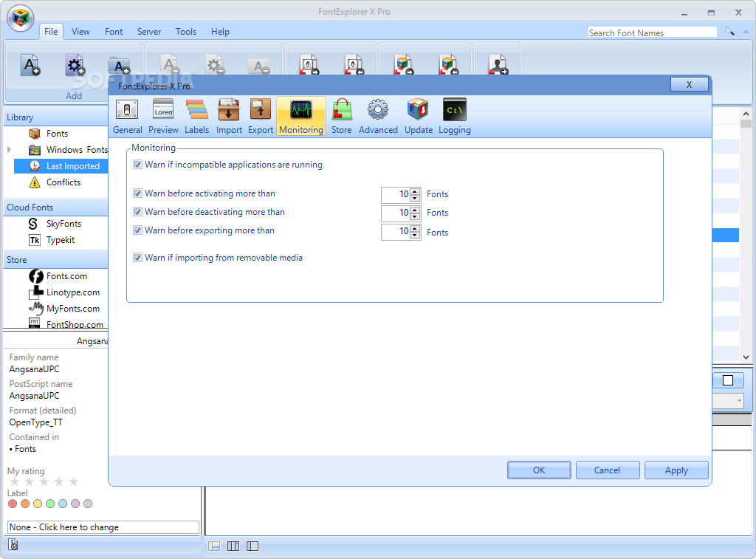
Task: Click the Add Set gear ribbon icon
Action: [75, 65]
